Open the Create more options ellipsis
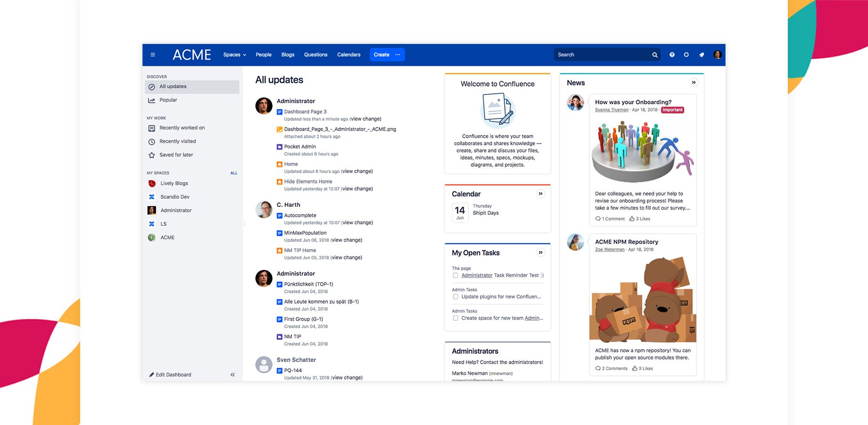The height and width of the screenshot is (425, 868). pyautogui.click(x=398, y=55)
